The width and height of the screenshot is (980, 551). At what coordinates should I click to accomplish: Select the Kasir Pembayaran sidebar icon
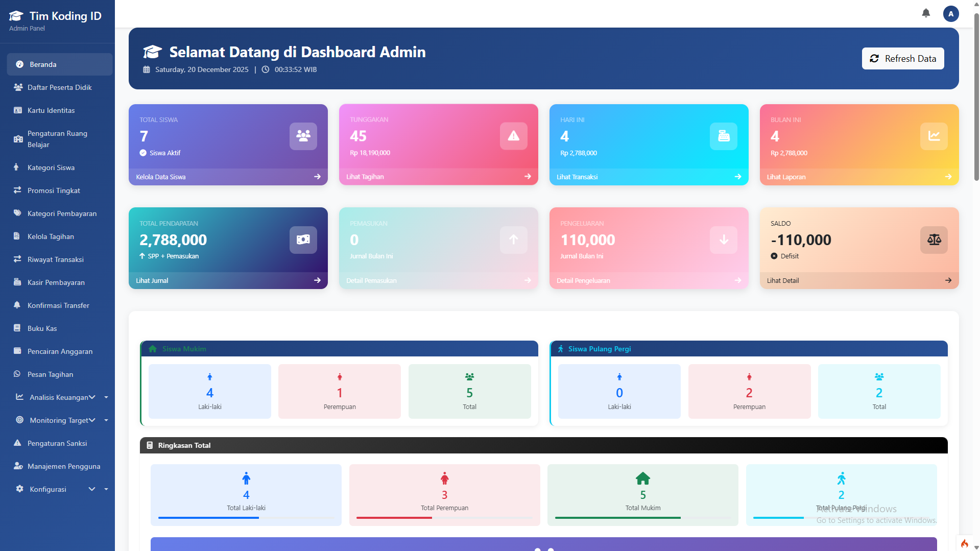pos(17,282)
